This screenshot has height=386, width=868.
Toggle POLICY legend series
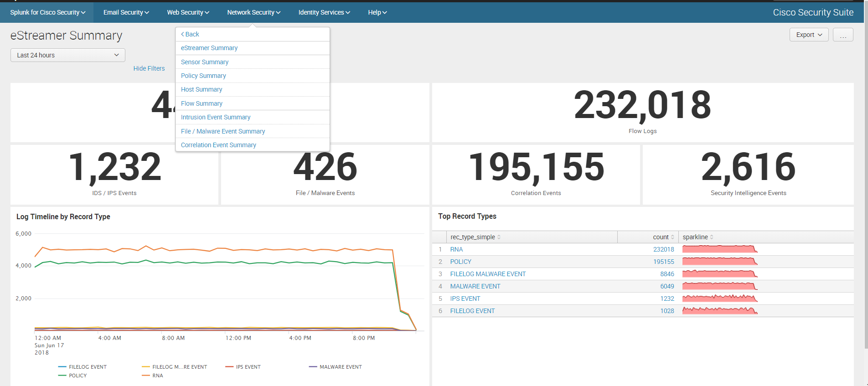[x=72, y=376]
